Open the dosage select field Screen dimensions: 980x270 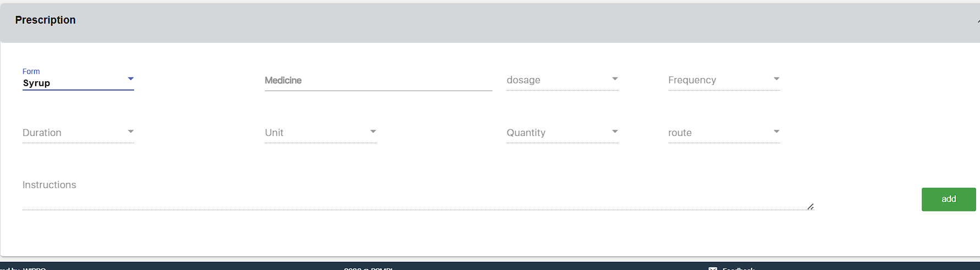(x=555, y=80)
